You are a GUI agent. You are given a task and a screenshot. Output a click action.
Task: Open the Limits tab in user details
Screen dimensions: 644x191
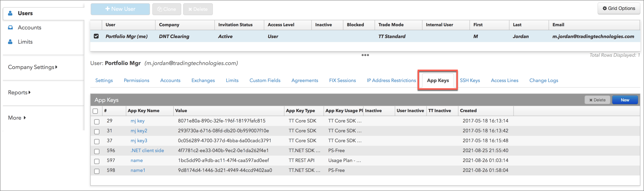pyautogui.click(x=232, y=80)
